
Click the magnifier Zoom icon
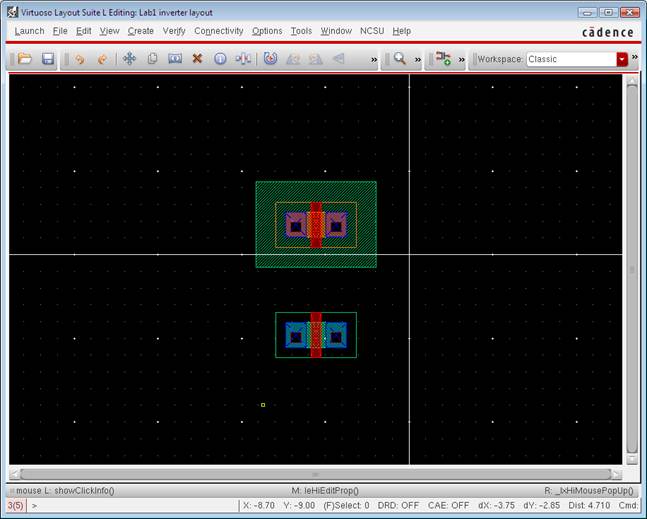pyautogui.click(x=399, y=59)
